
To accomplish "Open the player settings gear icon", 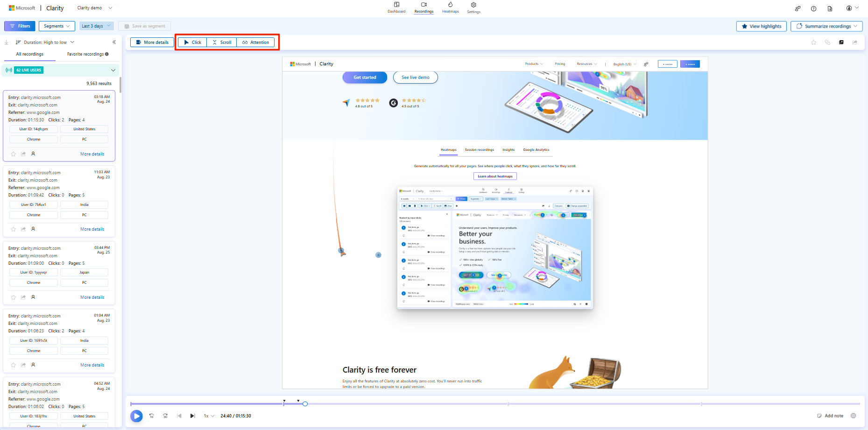I will click(854, 416).
